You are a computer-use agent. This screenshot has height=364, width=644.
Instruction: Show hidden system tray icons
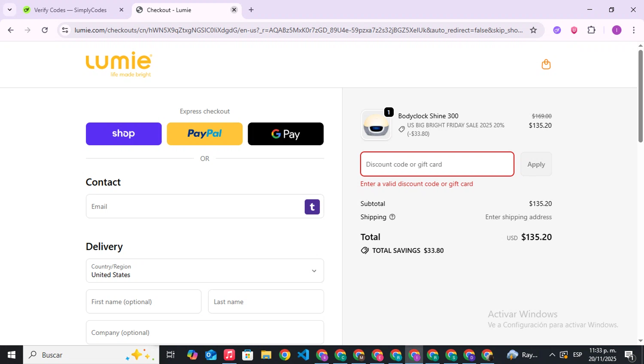coord(552,355)
